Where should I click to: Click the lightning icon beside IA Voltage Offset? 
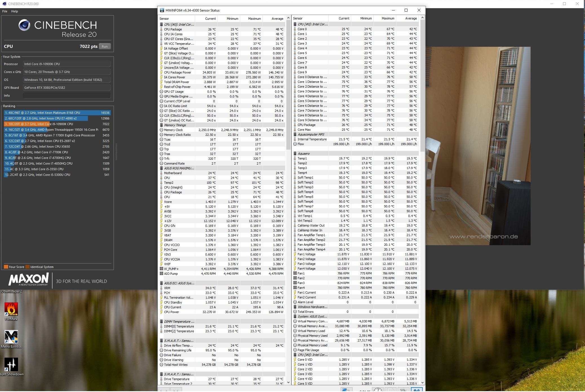(161, 48)
